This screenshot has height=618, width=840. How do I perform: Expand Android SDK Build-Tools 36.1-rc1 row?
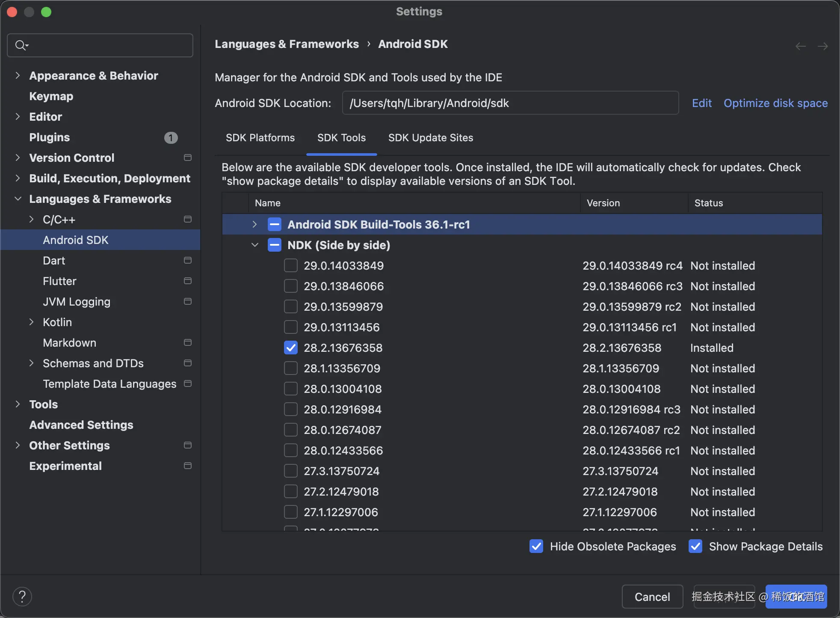(254, 224)
